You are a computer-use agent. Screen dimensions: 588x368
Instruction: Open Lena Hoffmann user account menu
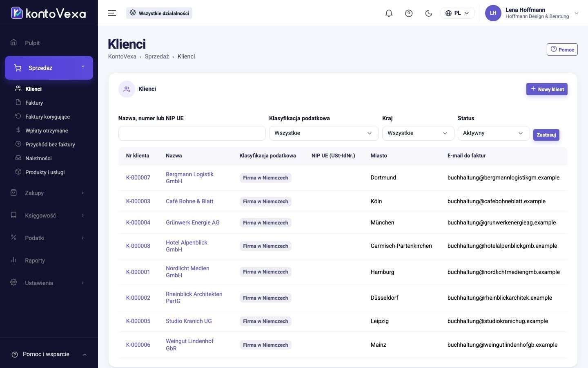(x=532, y=13)
